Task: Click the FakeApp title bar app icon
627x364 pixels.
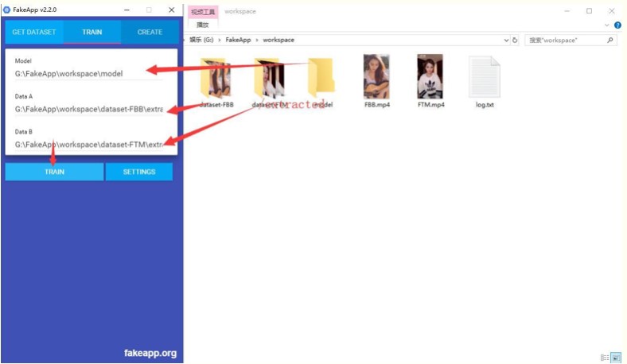Action: point(7,10)
